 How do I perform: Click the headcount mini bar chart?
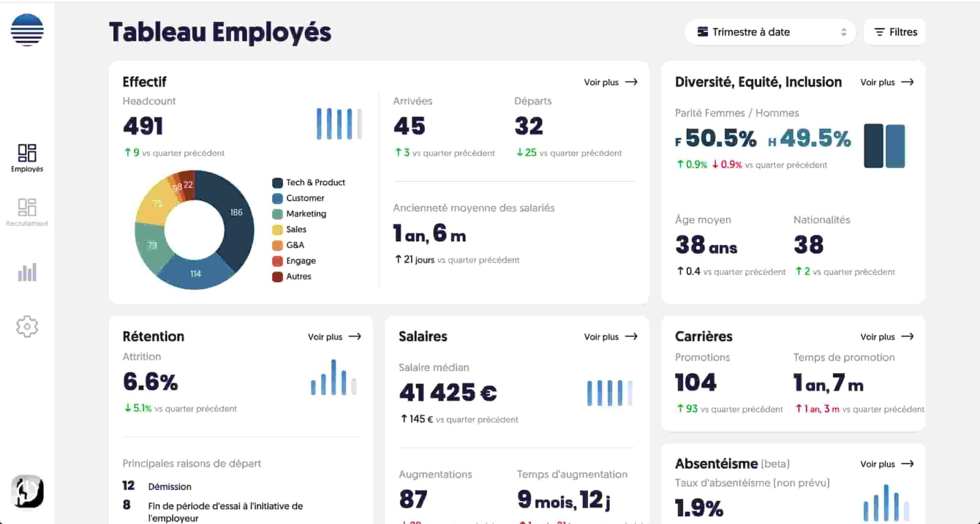339,124
